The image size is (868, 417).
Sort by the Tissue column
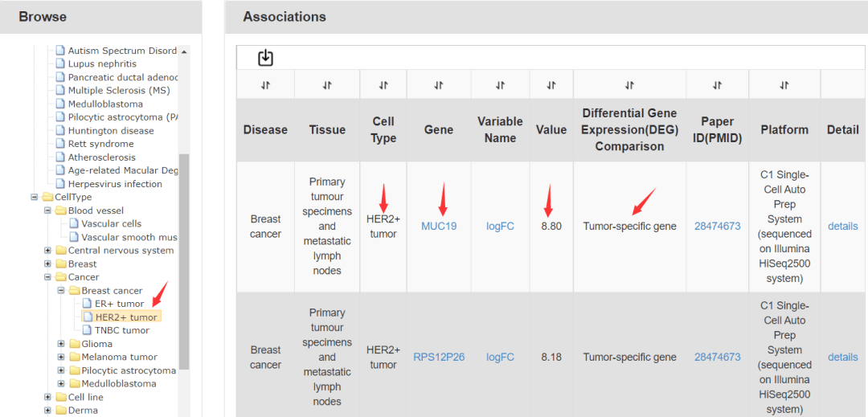(327, 85)
